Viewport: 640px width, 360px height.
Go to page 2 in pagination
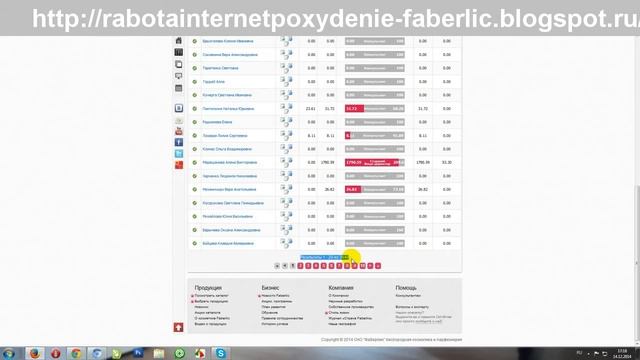click(x=300, y=266)
